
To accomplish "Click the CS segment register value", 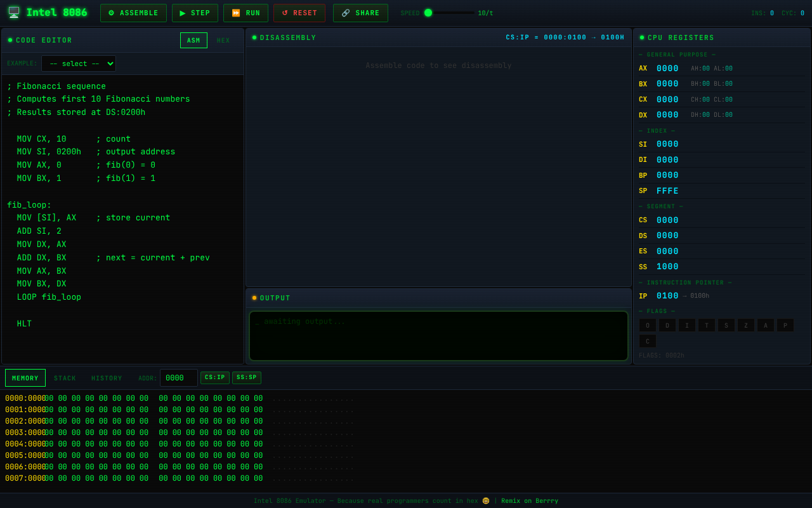I will [x=667, y=220].
